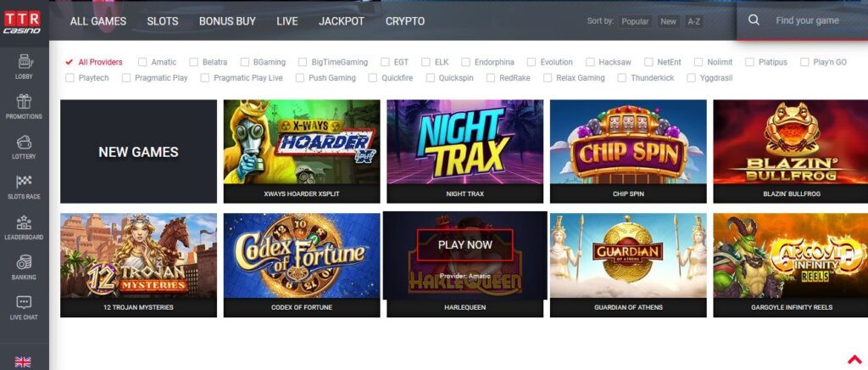Open the Lottery sidebar icon
868x370 pixels.
click(24, 142)
